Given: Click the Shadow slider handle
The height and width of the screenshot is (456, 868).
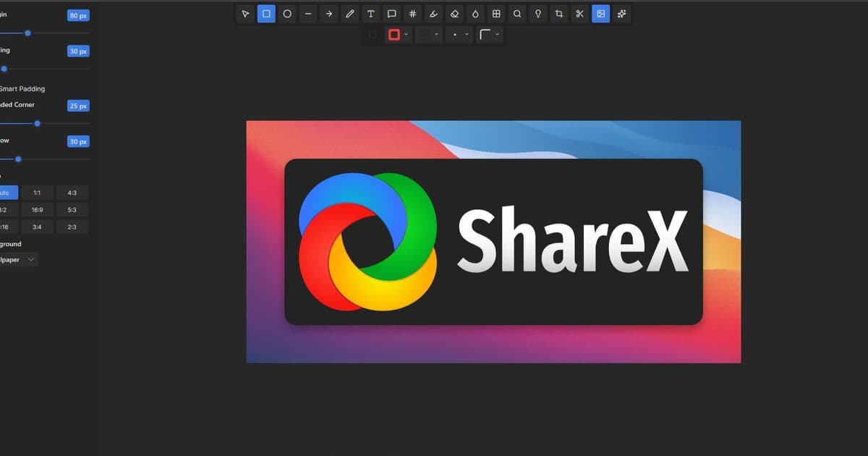Looking at the screenshot, I should 18,159.
